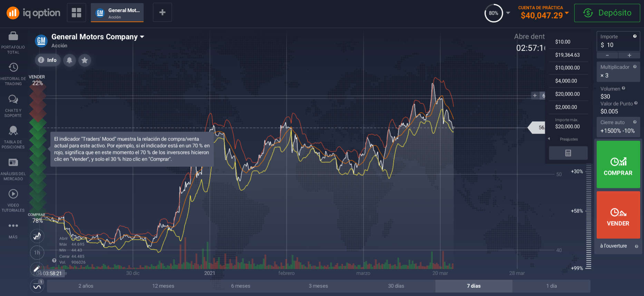Open the chart type selector icon
The height and width of the screenshot is (296, 644).
click(x=37, y=236)
